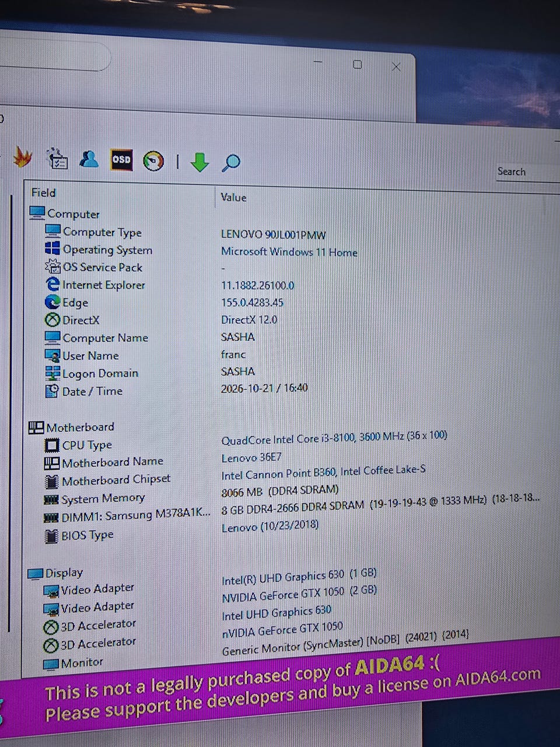
Task: Click the Windows logo icon beside Operating System
Action: (x=52, y=249)
